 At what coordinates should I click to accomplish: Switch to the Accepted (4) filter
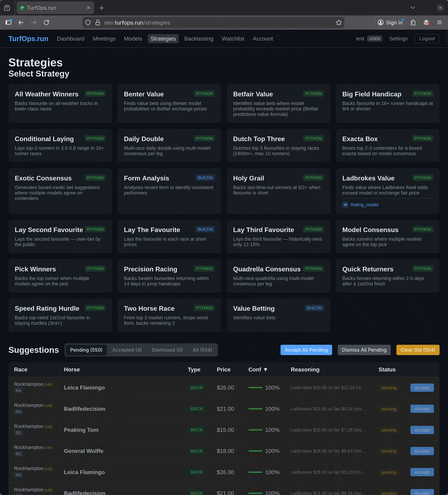pos(127,350)
